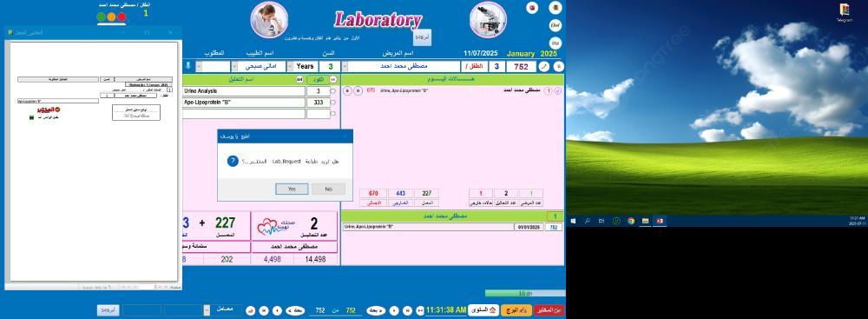Click the green pencil edit icon

pyautogui.click(x=544, y=67)
